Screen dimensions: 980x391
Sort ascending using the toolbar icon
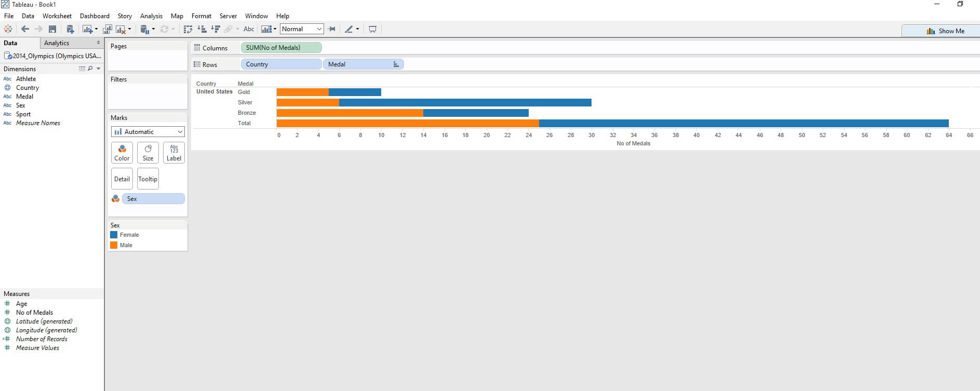pos(202,29)
